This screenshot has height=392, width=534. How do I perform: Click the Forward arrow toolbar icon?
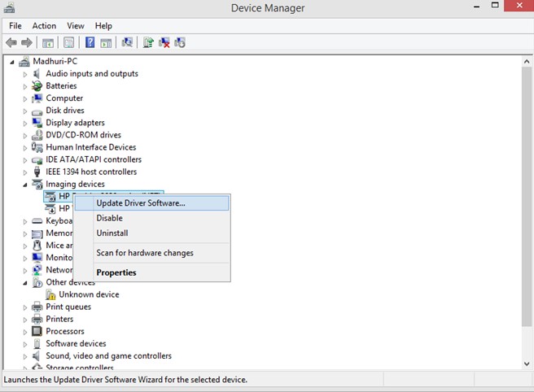coord(27,42)
